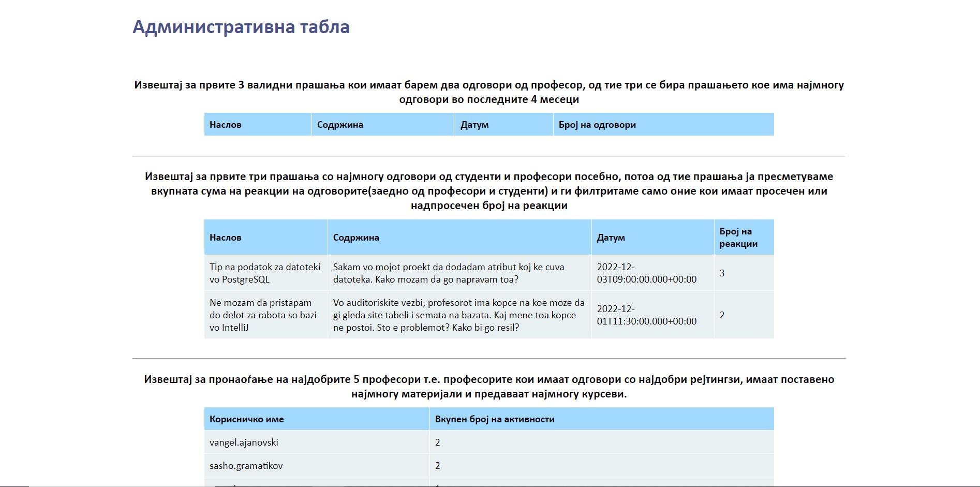Click the "Административна табла" page heading
This screenshot has width=980, height=487.
click(241, 27)
